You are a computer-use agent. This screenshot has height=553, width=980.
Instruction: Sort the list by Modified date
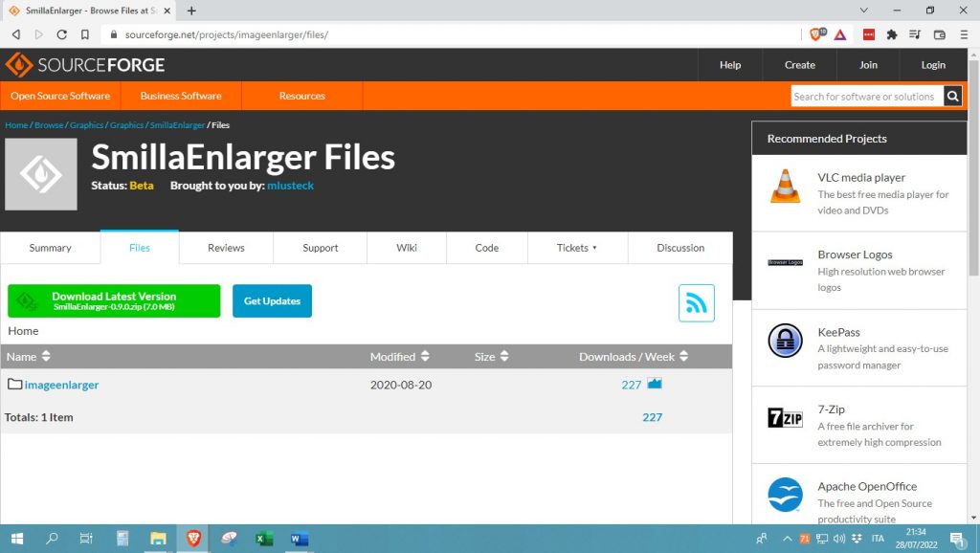click(425, 357)
